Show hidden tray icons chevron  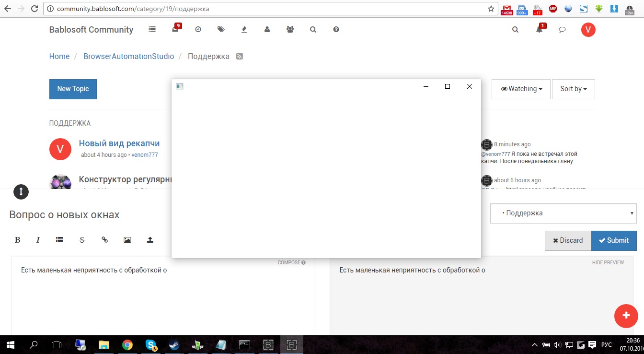535,344
